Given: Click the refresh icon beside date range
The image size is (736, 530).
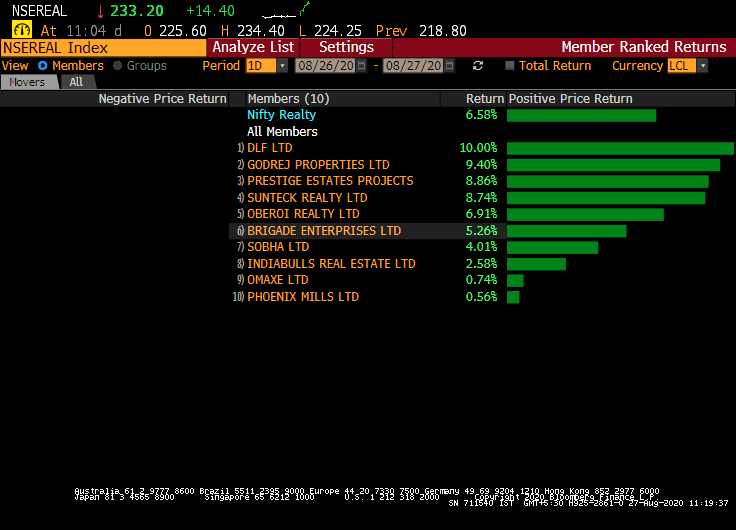Looking at the screenshot, I should click(x=478, y=66).
